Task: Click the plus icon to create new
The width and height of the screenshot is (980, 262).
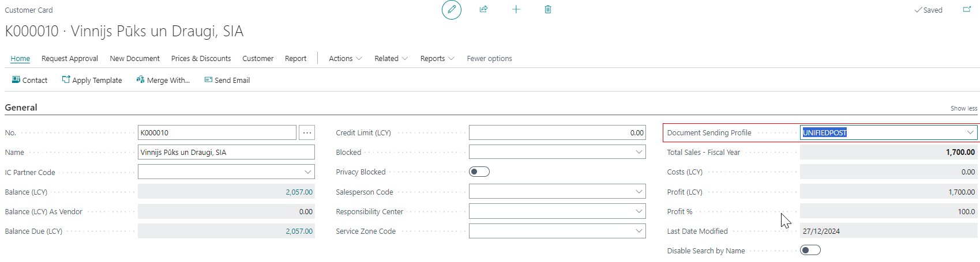Action: 516,9
